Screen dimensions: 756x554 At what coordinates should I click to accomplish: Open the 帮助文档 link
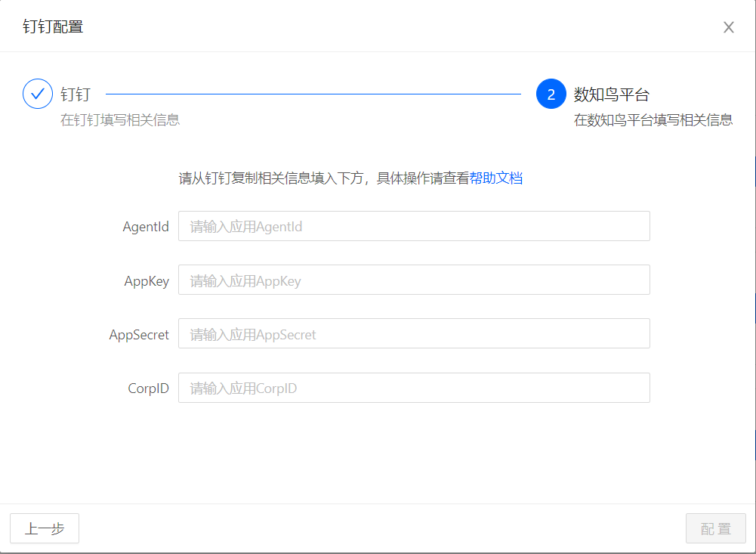point(496,178)
